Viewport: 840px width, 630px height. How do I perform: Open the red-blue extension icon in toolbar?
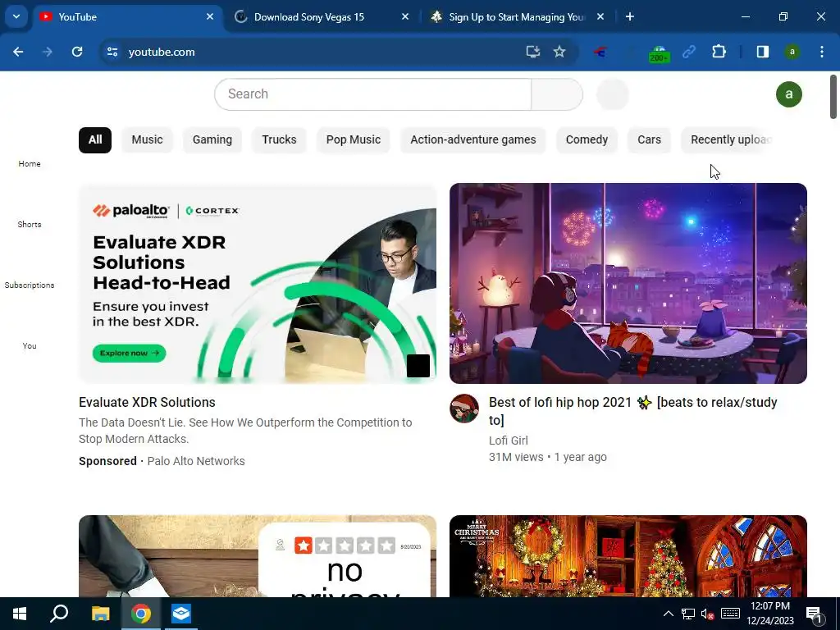(600, 52)
